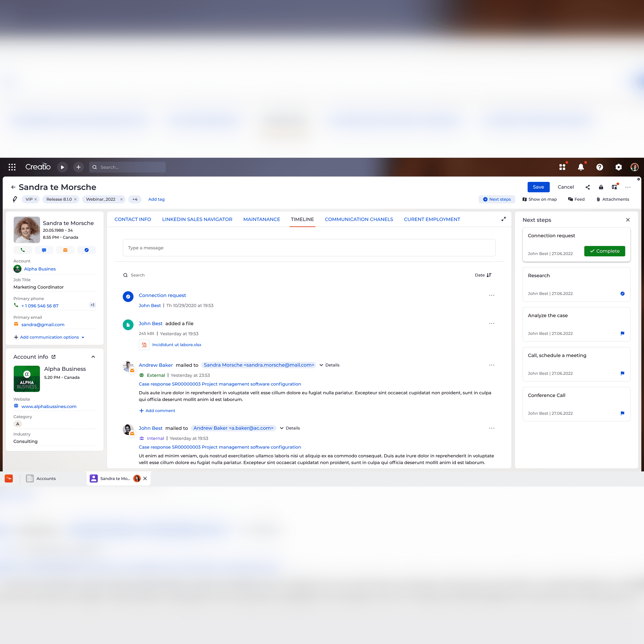Expand the timeline to full screen
The height and width of the screenshot is (644, 644).
pyautogui.click(x=503, y=219)
